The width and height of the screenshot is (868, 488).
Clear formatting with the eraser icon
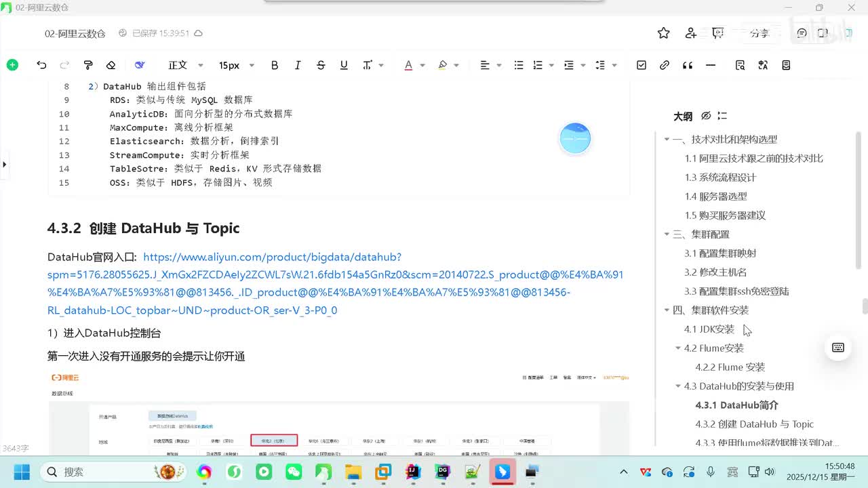pos(111,65)
